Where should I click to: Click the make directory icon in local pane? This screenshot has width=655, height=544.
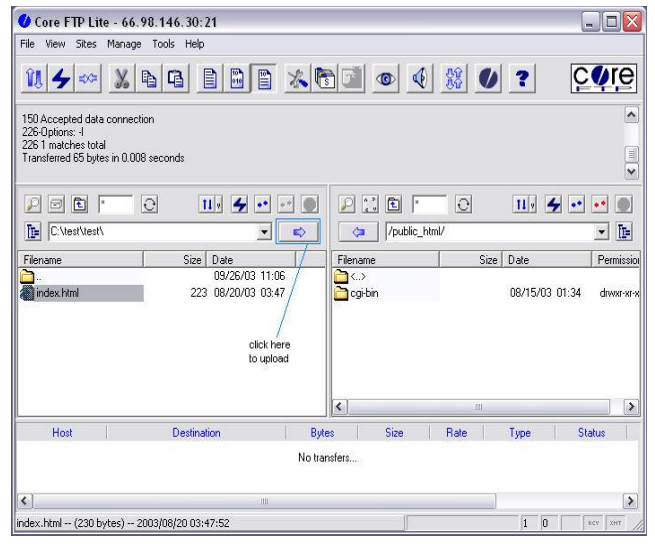56,205
